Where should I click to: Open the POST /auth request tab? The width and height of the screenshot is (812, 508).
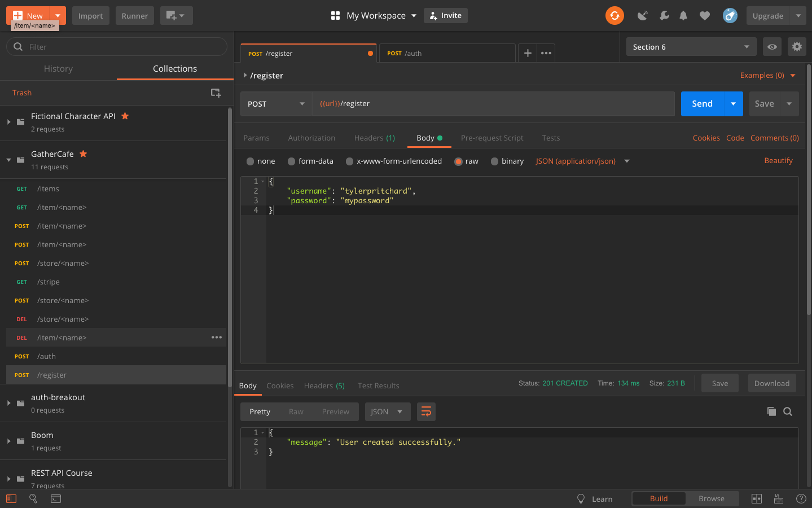(x=447, y=53)
